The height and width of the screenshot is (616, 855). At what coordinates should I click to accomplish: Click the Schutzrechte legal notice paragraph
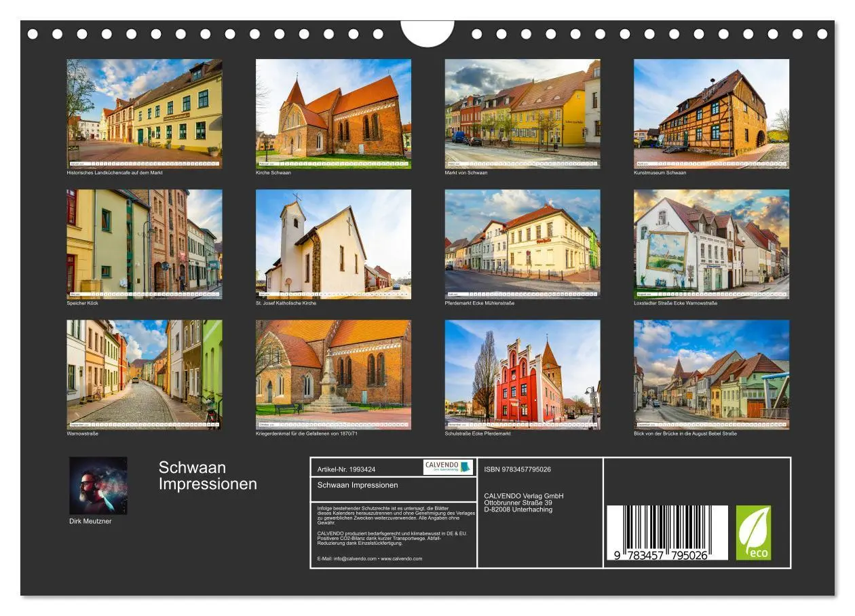[x=396, y=515]
